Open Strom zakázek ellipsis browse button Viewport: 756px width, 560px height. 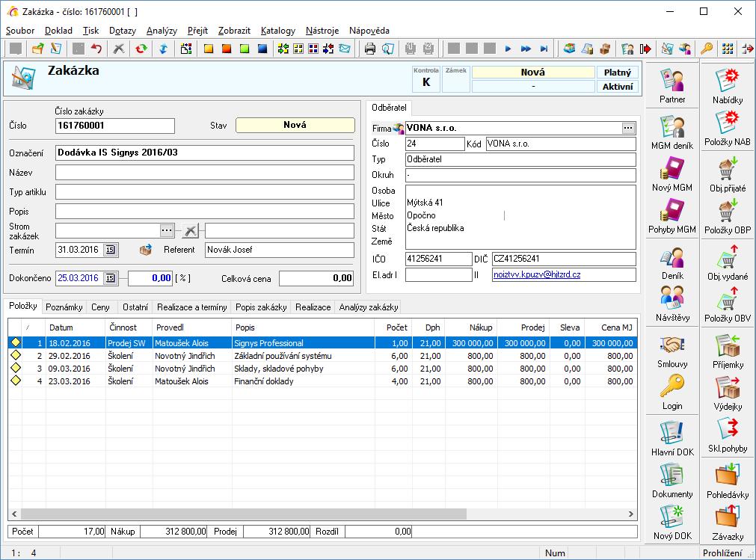[166, 230]
